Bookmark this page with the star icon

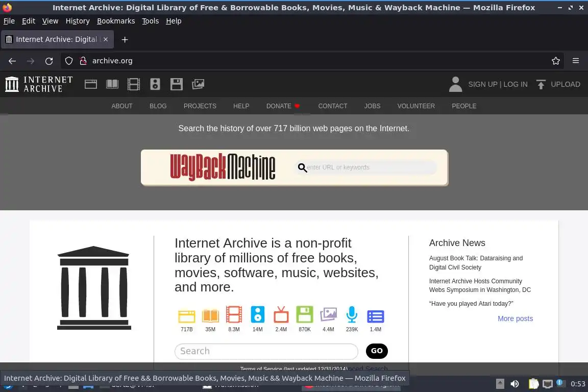pos(556,61)
